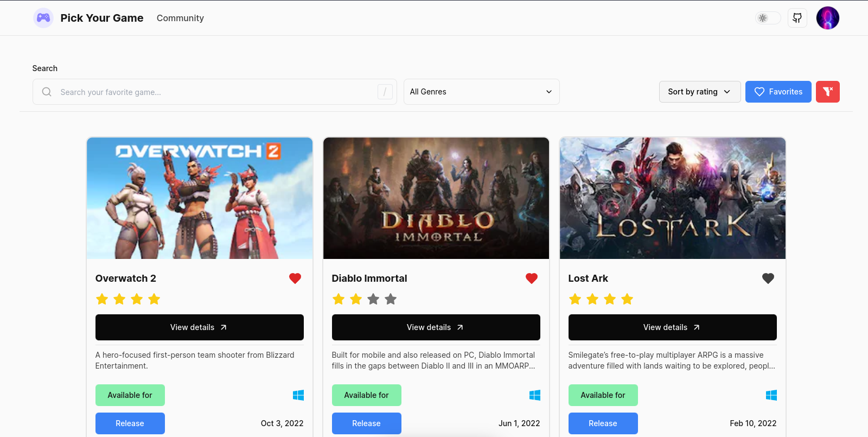
Task: Click the Oct 3, 2022 release date
Action: 282,423
